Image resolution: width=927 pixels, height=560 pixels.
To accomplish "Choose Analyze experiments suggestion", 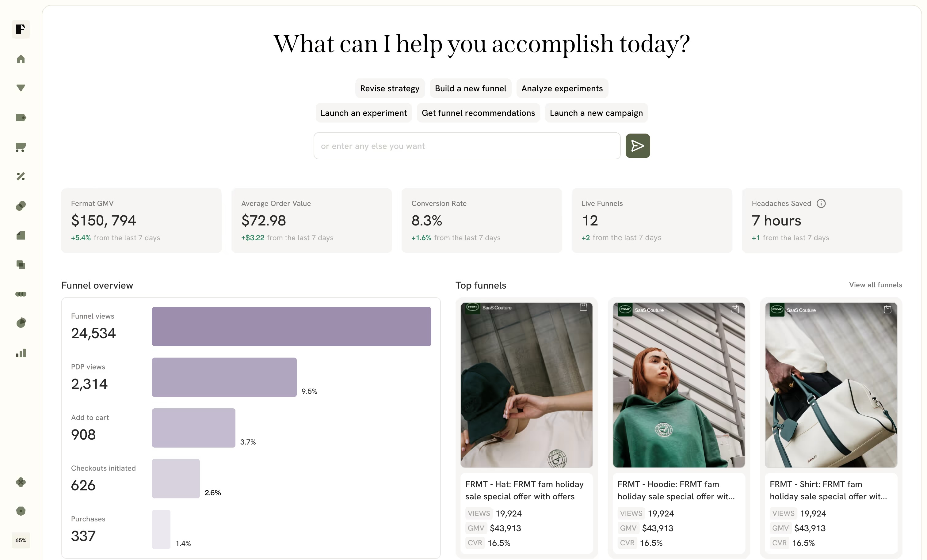I will (562, 89).
